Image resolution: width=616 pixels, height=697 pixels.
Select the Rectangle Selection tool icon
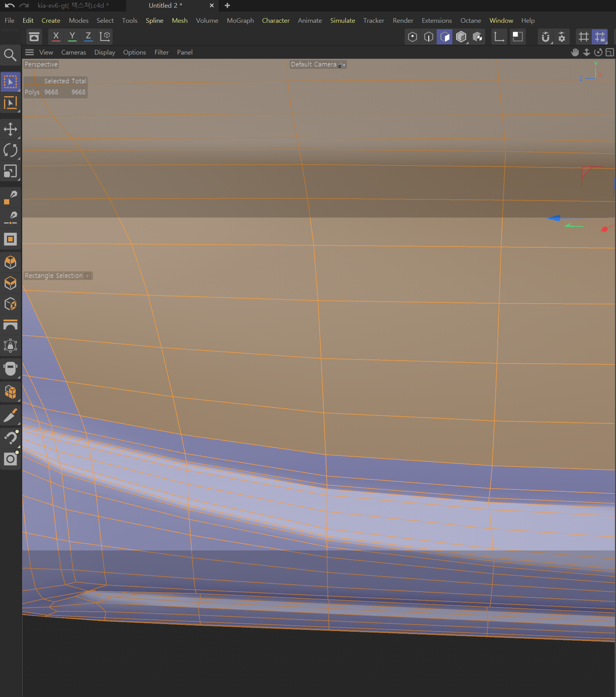pos(10,82)
